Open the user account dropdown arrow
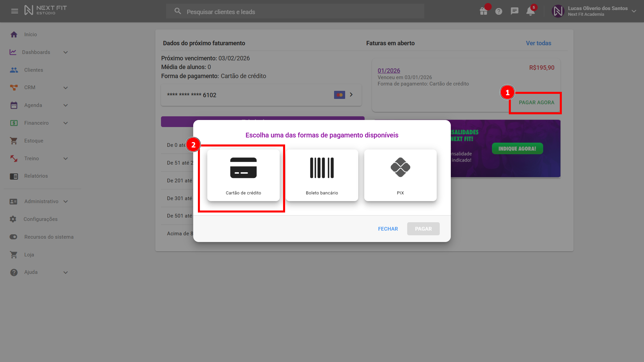644x362 pixels. 634,11
